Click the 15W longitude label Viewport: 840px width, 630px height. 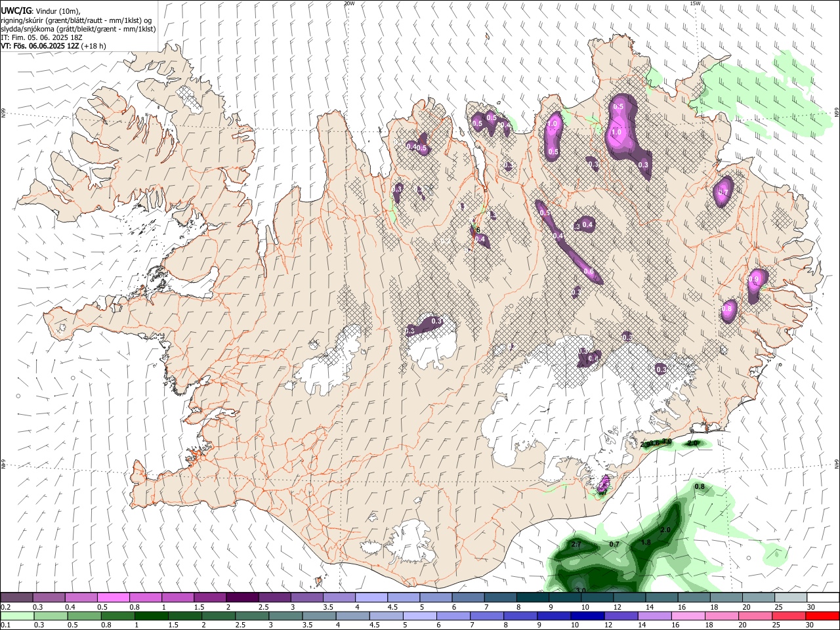696,3
